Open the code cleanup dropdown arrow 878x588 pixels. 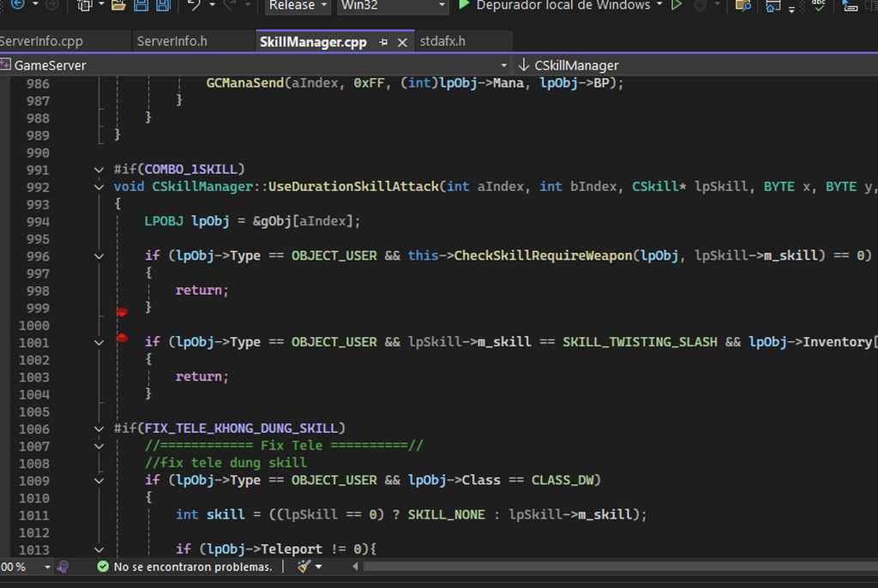(319, 567)
